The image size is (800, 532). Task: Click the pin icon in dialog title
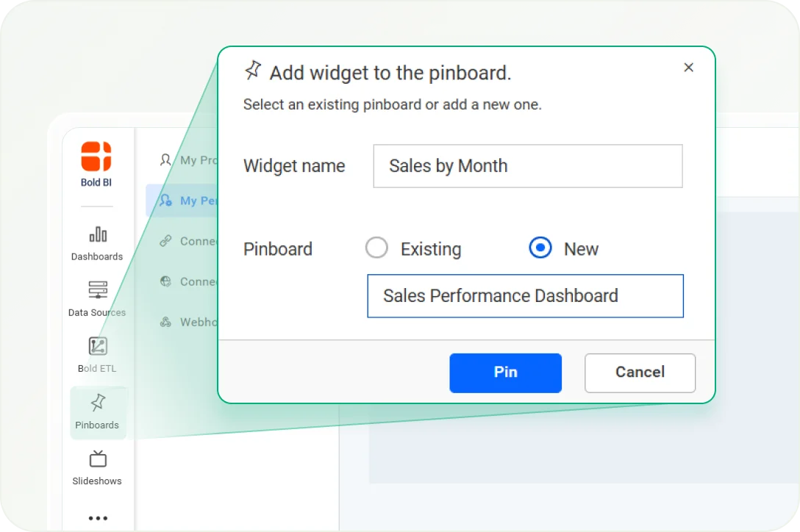[x=253, y=71]
